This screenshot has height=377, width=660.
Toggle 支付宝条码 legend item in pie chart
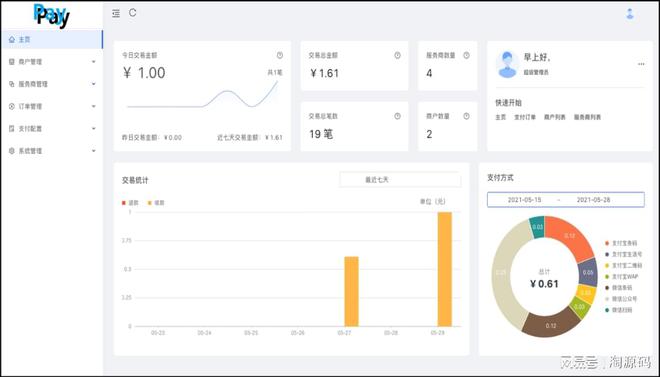[621, 243]
